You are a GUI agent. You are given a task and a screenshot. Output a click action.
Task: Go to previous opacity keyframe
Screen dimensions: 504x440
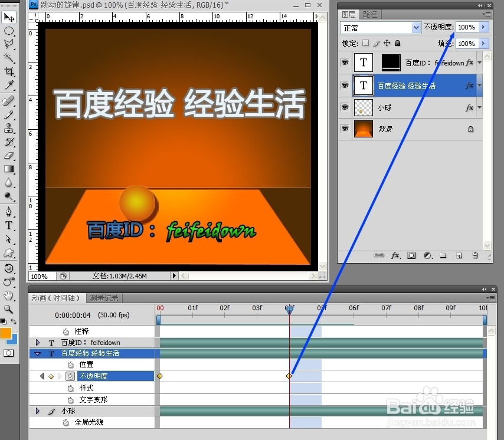(x=42, y=376)
